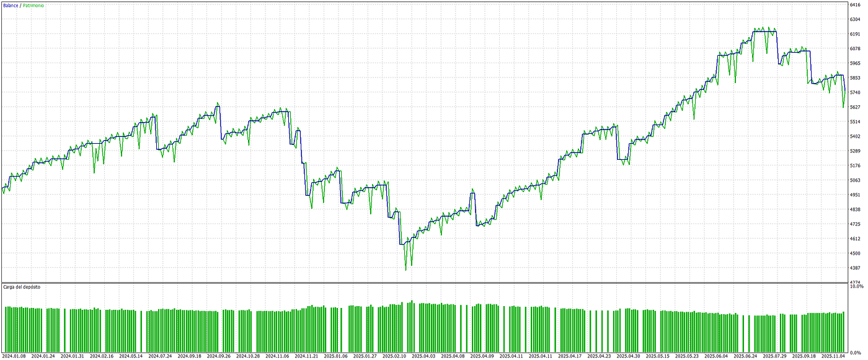868x360 pixels.
Task: Select the 2024.01.31 date label
Action: coord(73,356)
